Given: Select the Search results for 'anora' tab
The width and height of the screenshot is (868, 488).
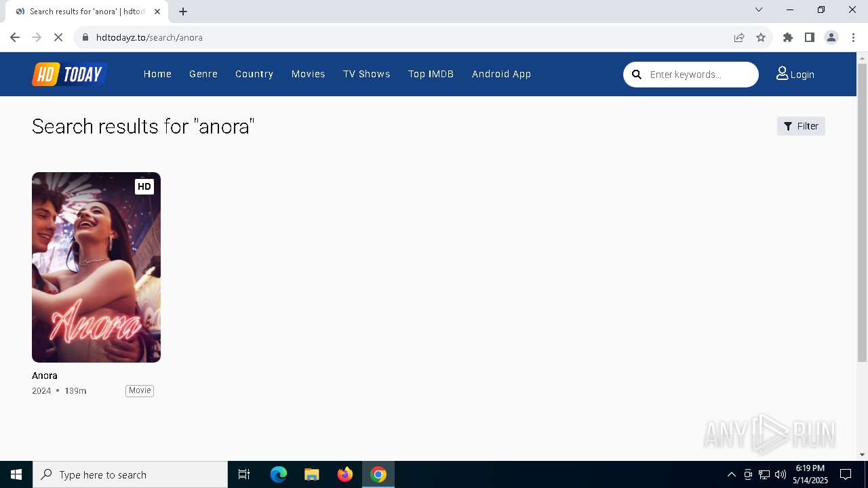Looking at the screenshot, I should 88,12.
